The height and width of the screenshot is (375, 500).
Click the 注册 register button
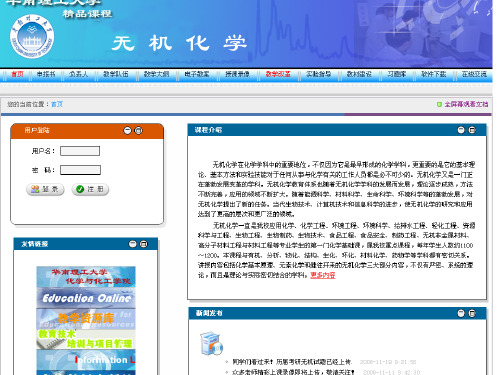click(x=90, y=189)
